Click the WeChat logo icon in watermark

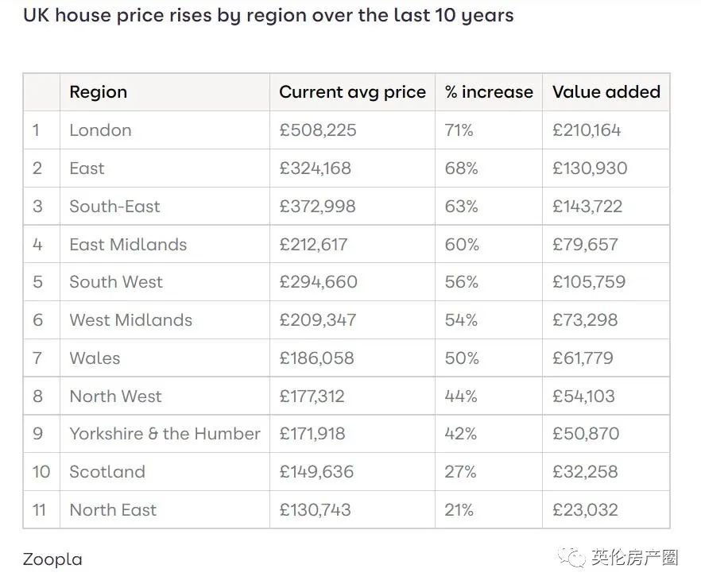(573, 558)
